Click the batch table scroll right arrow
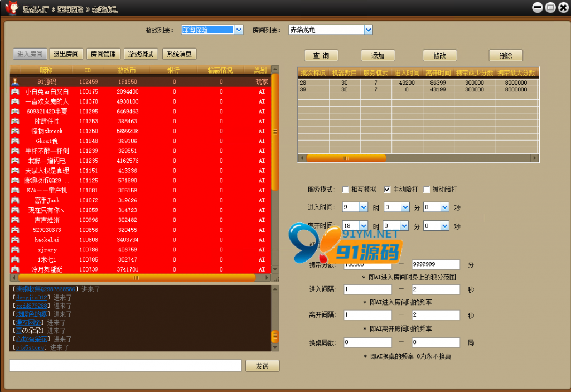 pos(534,158)
